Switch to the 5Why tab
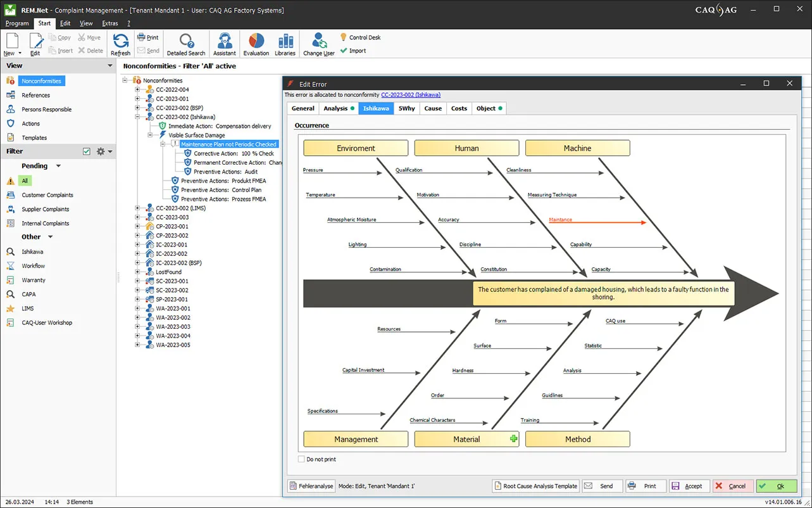 pyautogui.click(x=407, y=108)
